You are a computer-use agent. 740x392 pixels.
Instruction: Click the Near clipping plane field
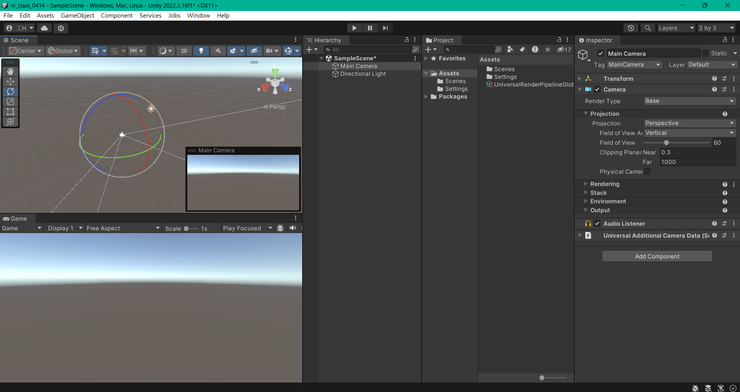698,152
